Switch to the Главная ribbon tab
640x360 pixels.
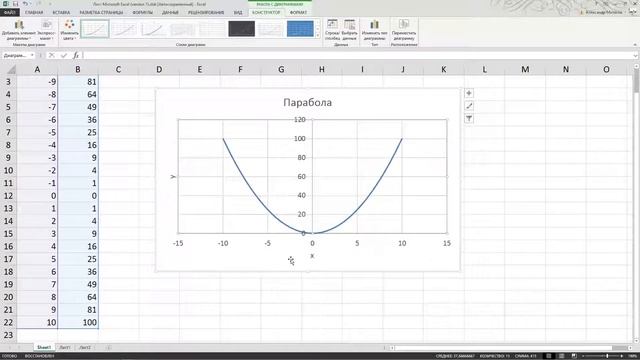pos(34,12)
